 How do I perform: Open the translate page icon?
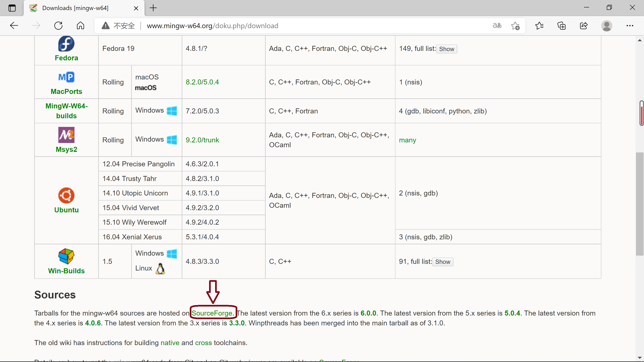tap(497, 26)
